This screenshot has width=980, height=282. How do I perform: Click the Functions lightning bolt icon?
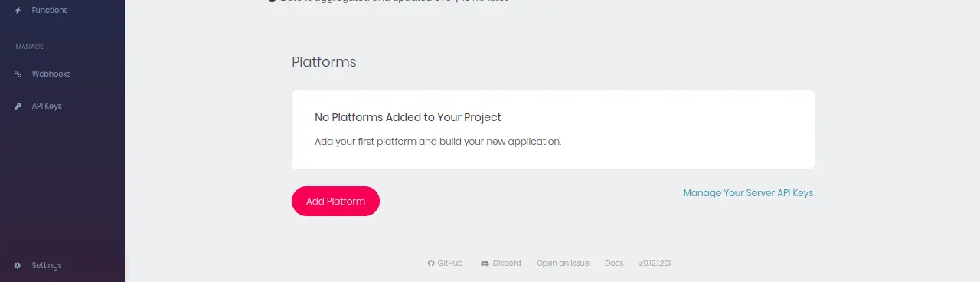click(18, 11)
